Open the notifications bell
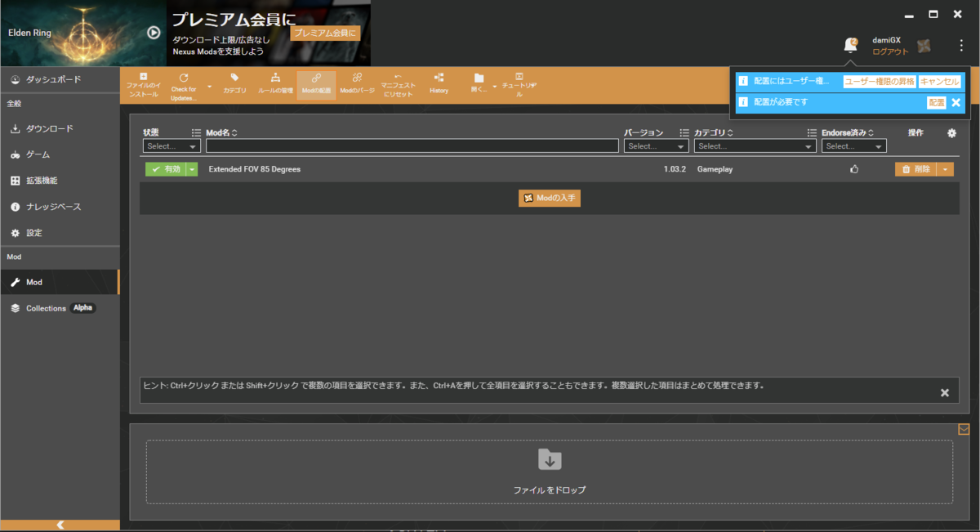 [x=850, y=46]
